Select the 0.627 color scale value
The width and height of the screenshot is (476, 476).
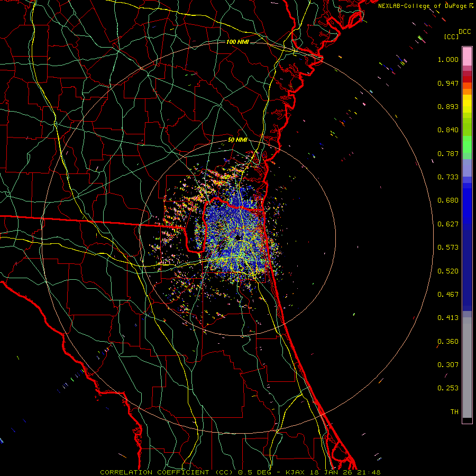(x=448, y=224)
